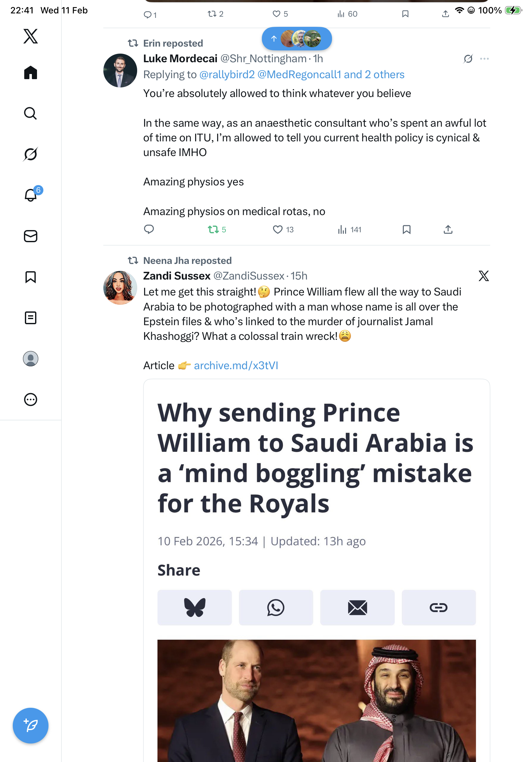Reply to Luke Mordecai's post
This screenshot has width=532, height=762.
click(149, 229)
